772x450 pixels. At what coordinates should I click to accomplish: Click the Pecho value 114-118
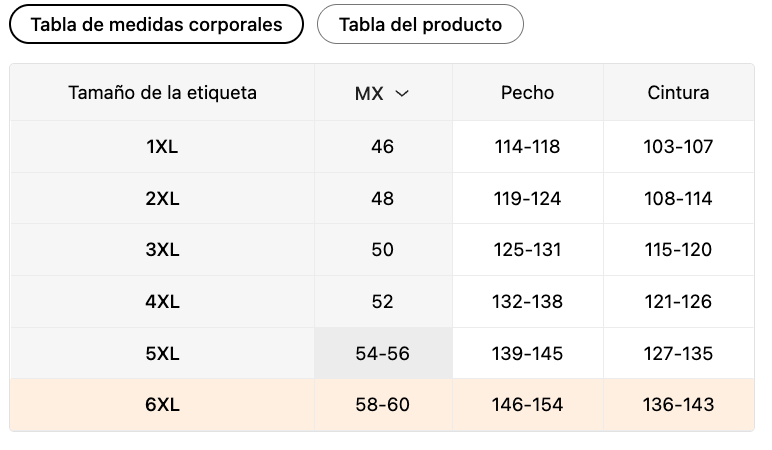527,147
